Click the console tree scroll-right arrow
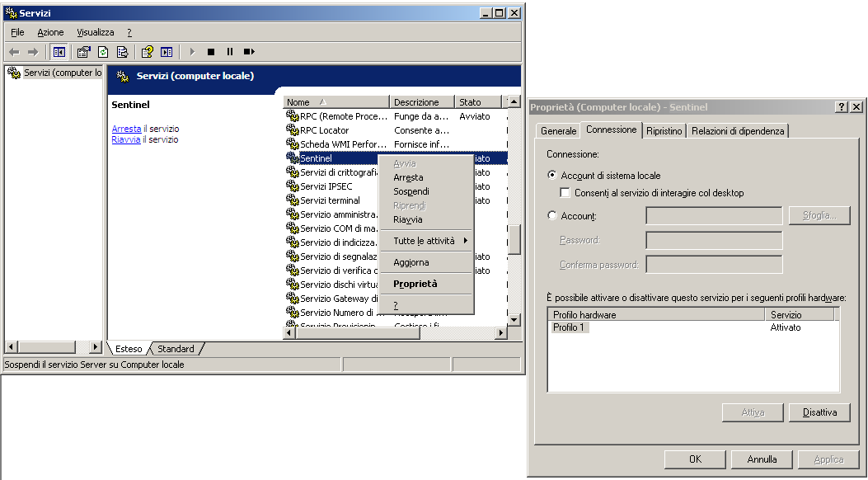The width and height of the screenshot is (868, 480). point(96,347)
